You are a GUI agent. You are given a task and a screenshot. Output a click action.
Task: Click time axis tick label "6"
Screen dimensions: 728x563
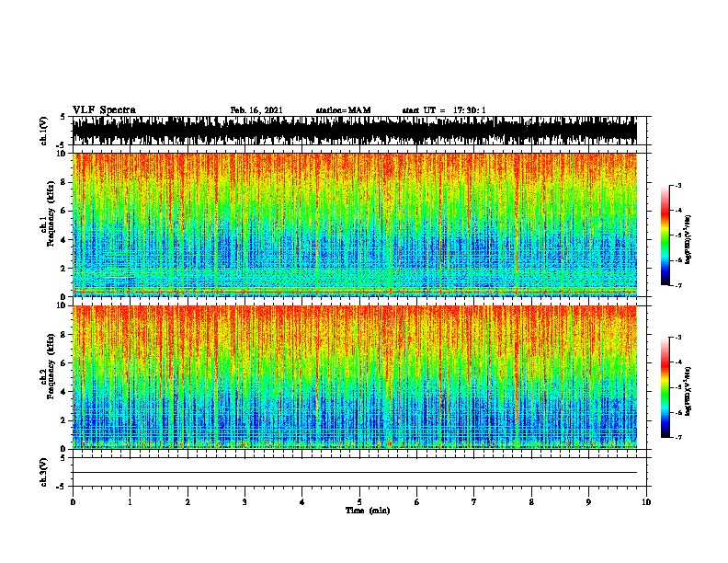[x=417, y=502]
